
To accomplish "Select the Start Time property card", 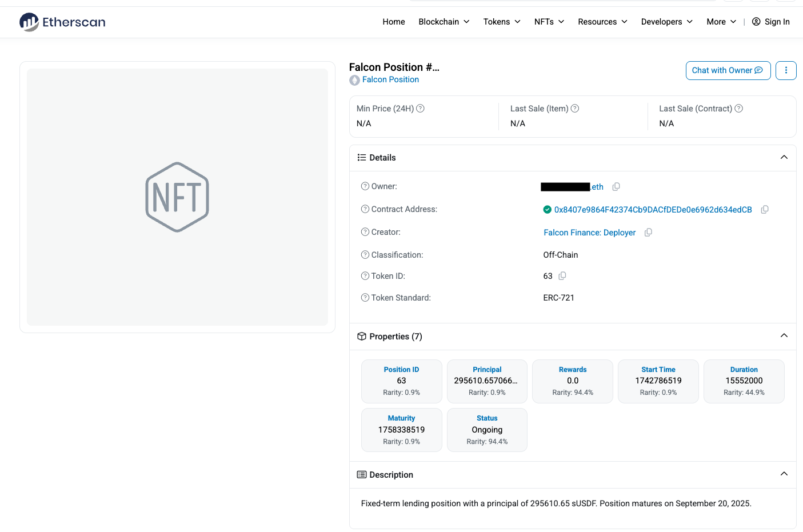I will (x=658, y=381).
